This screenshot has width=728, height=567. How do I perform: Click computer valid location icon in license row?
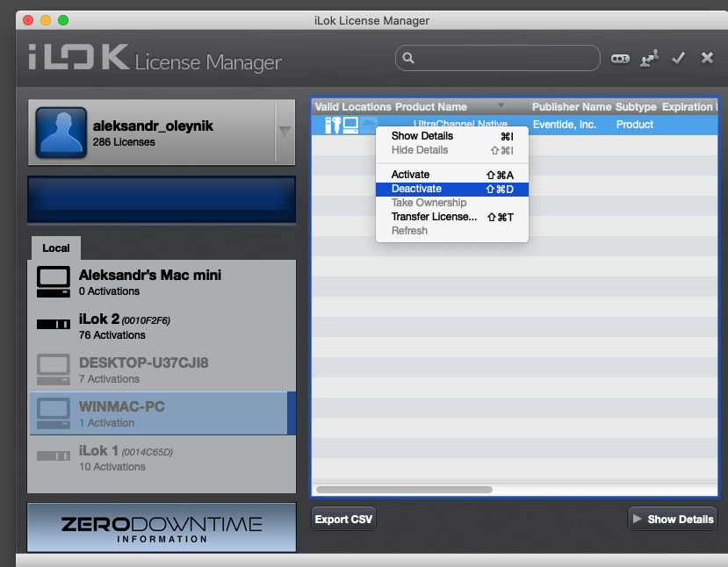tap(350, 125)
